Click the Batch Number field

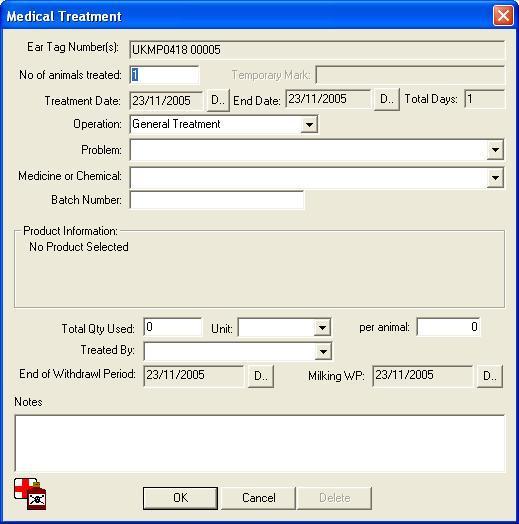(217, 200)
